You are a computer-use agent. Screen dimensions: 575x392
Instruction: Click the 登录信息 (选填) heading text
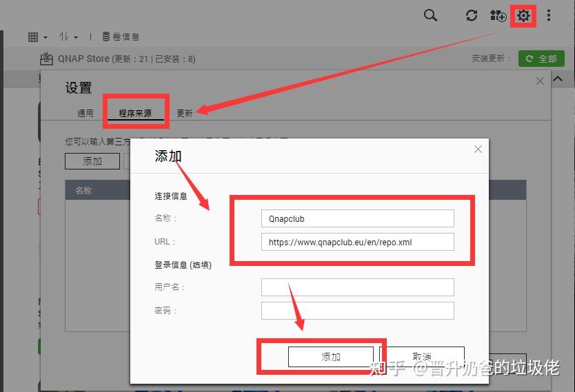pyautogui.click(x=183, y=265)
